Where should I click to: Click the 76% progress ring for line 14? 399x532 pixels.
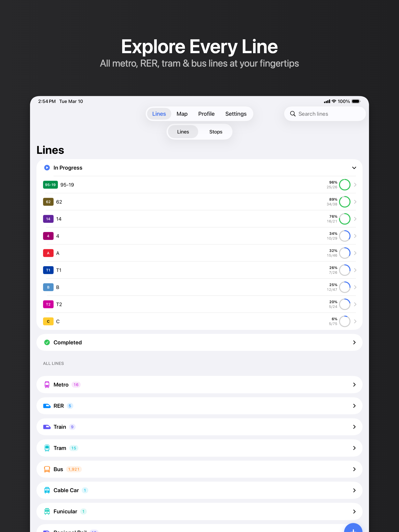click(x=345, y=219)
